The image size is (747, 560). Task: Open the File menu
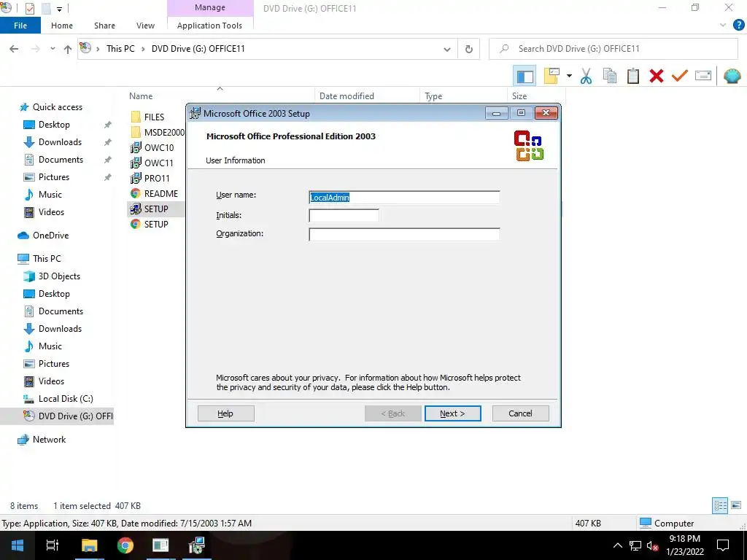click(x=20, y=26)
